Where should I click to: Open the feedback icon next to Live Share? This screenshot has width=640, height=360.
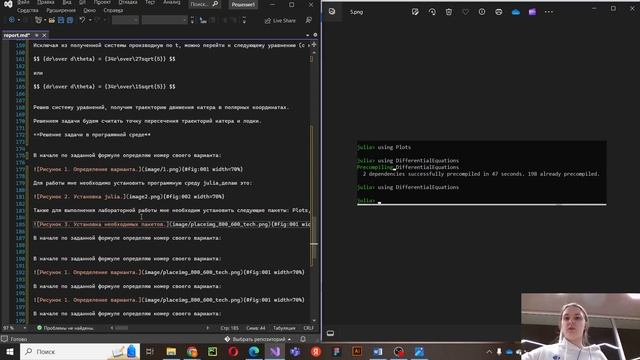pyautogui.click(x=309, y=20)
